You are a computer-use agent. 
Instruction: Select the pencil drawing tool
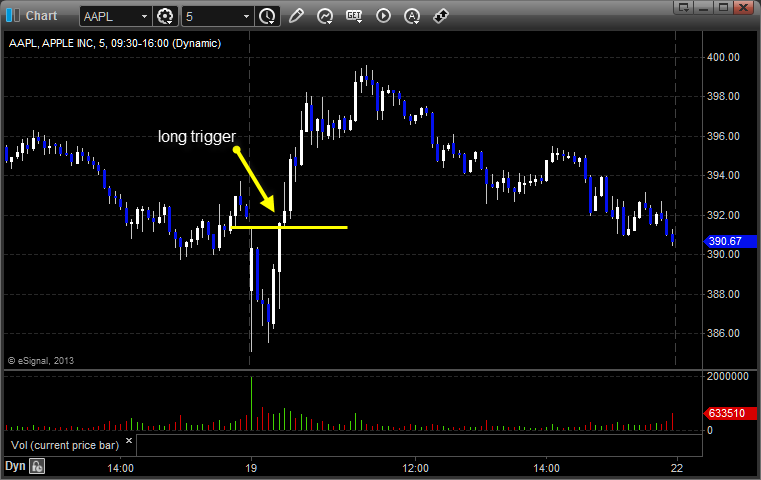tap(296, 16)
